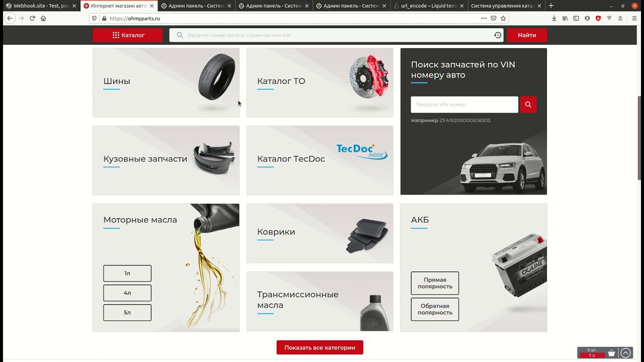644x362 pixels.
Task: Focus the part number search field
Action: [x=336, y=35]
